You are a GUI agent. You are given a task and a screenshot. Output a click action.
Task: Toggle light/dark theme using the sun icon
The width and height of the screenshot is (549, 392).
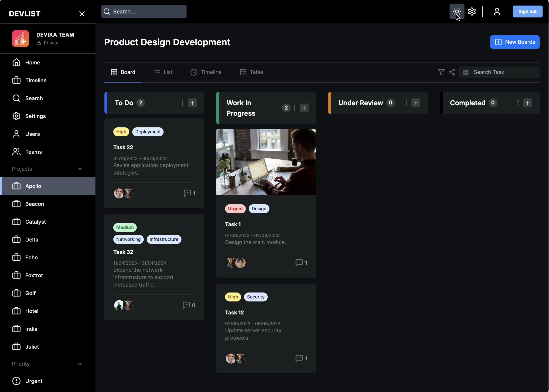(456, 11)
